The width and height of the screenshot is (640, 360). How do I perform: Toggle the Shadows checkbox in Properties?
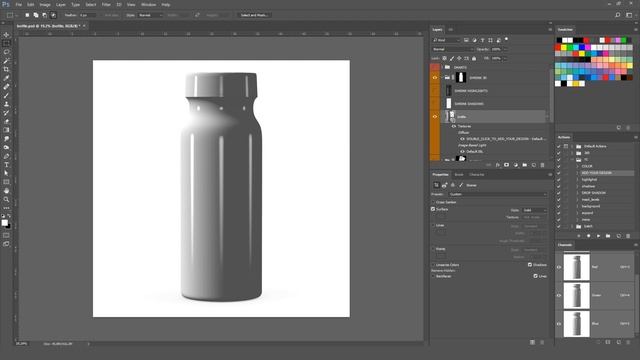530,264
